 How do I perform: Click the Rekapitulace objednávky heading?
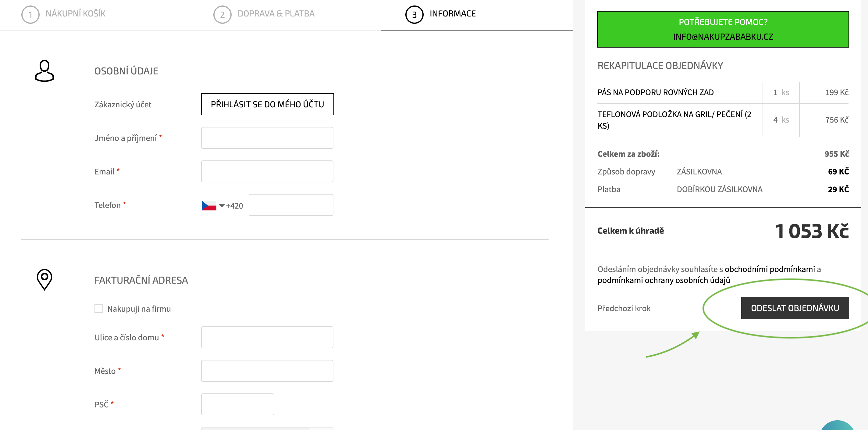click(x=660, y=66)
